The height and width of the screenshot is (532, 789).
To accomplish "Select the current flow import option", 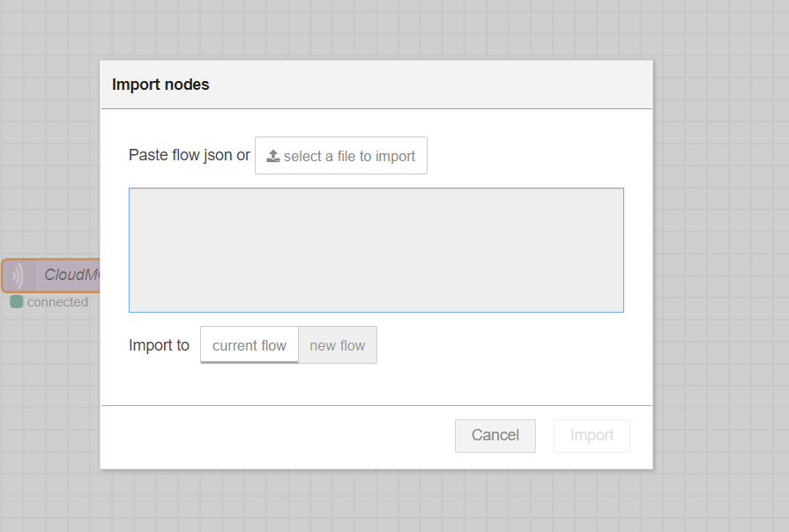I will click(249, 345).
